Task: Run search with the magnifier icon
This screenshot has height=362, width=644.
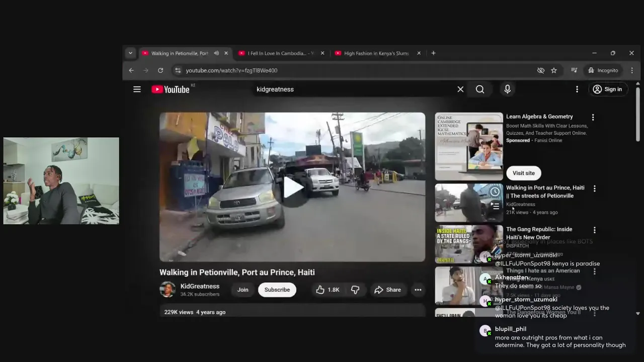Action: pyautogui.click(x=480, y=89)
